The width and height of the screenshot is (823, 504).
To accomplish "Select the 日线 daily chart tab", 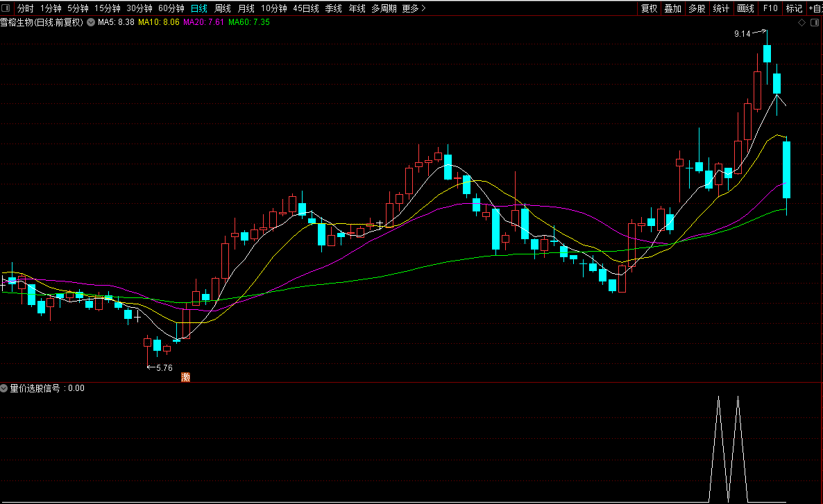I will 199,8.
